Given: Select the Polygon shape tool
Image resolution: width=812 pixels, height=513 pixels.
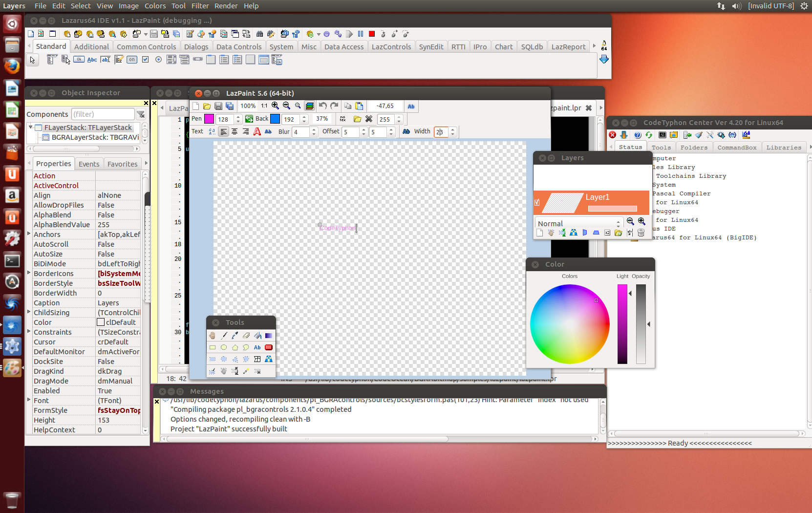Looking at the screenshot, I should (x=235, y=347).
